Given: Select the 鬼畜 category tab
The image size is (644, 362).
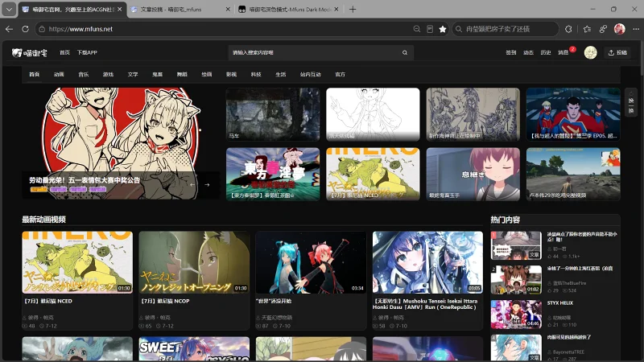Looking at the screenshot, I should (x=157, y=74).
